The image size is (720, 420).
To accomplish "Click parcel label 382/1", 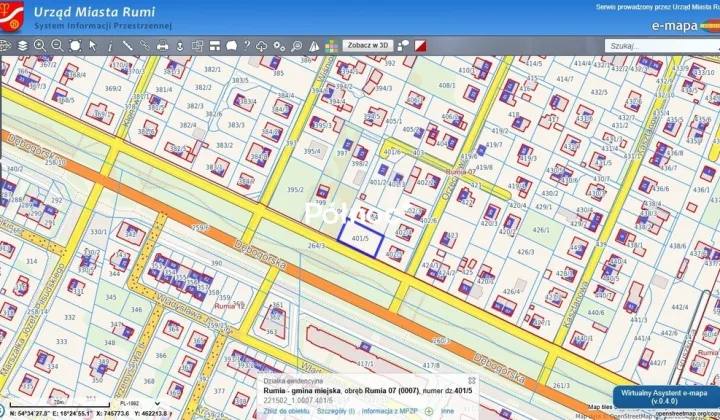I will coord(212,69).
